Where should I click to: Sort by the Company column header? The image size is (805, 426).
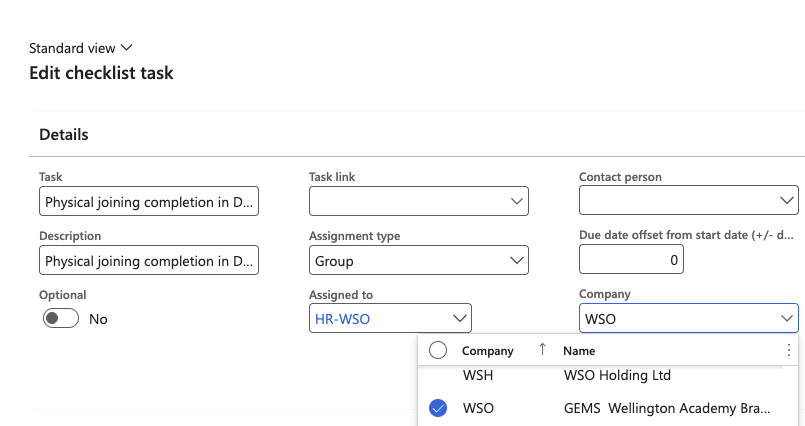click(488, 351)
